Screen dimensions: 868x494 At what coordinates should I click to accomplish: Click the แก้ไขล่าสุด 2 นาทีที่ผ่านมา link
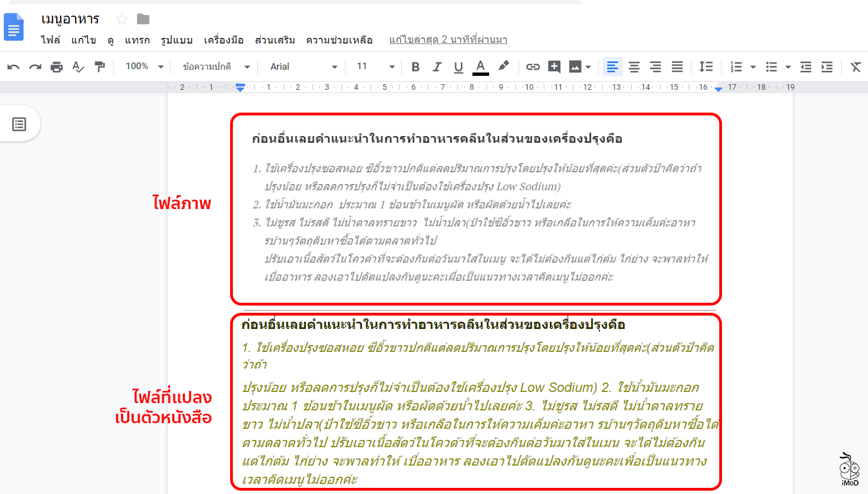(448, 40)
